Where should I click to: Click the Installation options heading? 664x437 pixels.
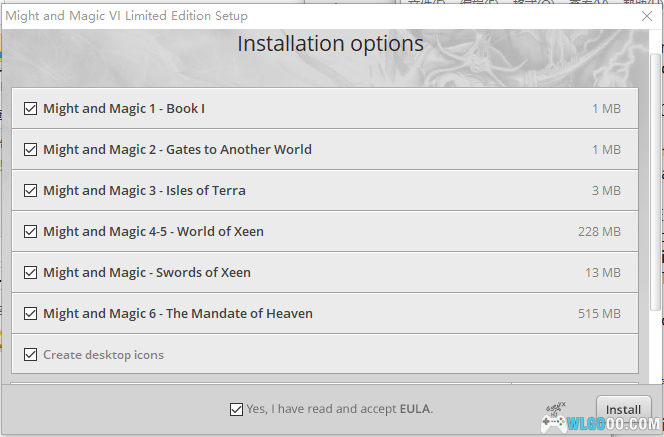(330, 44)
